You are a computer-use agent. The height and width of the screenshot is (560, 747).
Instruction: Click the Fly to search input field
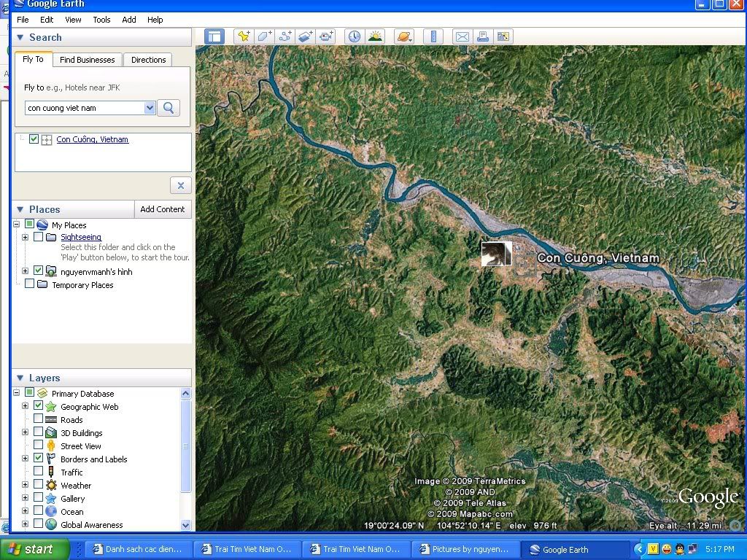click(x=85, y=108)
